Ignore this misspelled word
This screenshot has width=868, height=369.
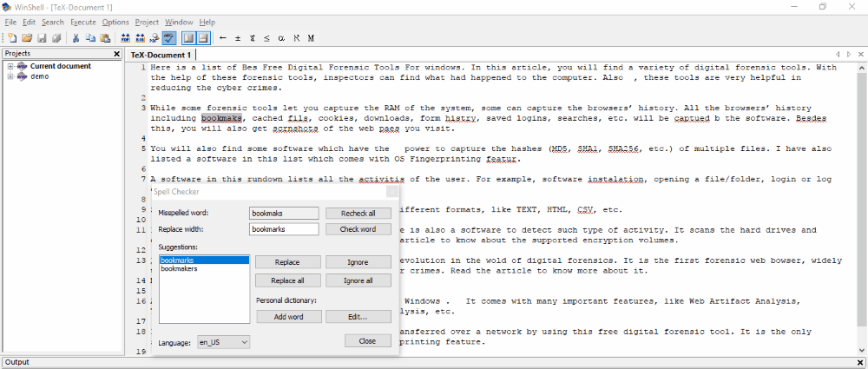[x=358, y=262]
